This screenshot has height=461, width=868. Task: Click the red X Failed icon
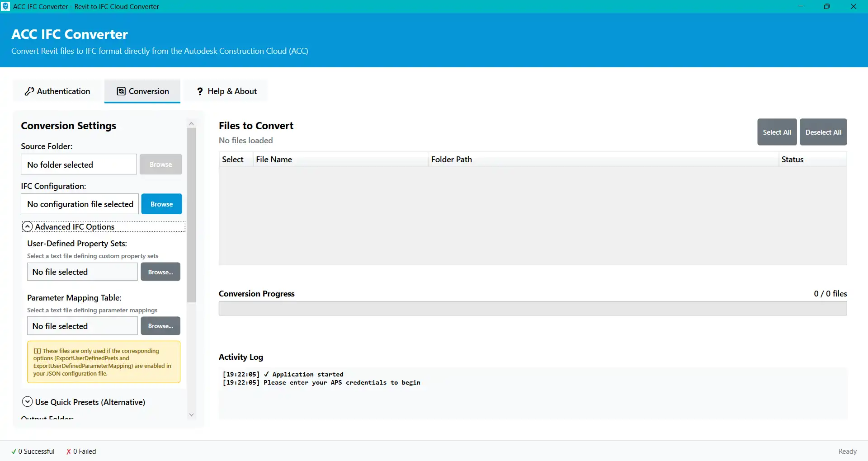click(x=69, y=452)
